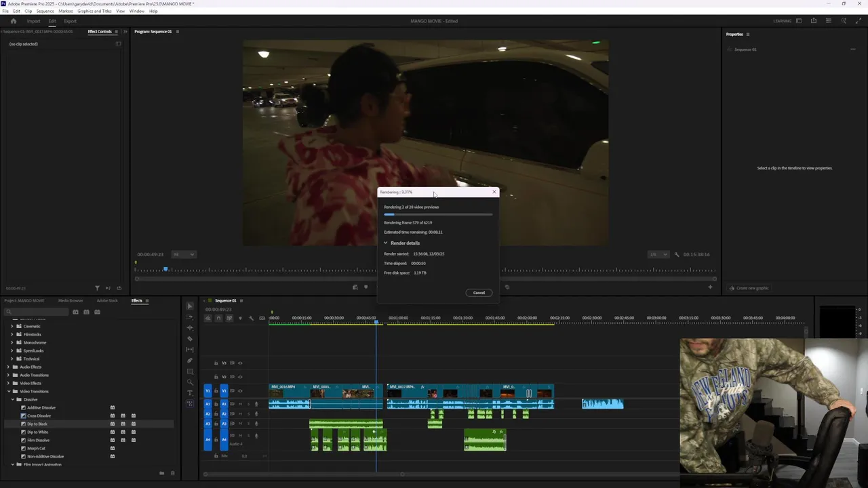Screen dimensions: 868x488
Task: Open the Project: MANGO MOVIE tab
Action: 24,301
